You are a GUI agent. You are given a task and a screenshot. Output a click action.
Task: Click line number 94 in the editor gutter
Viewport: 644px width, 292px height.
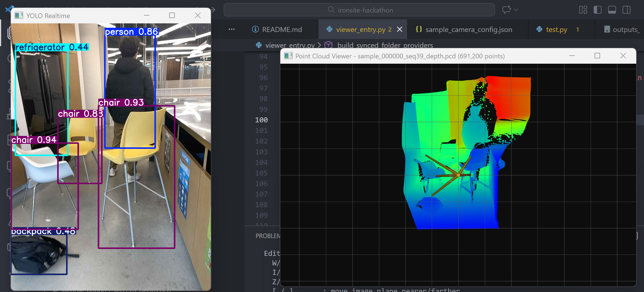point(263,56)
